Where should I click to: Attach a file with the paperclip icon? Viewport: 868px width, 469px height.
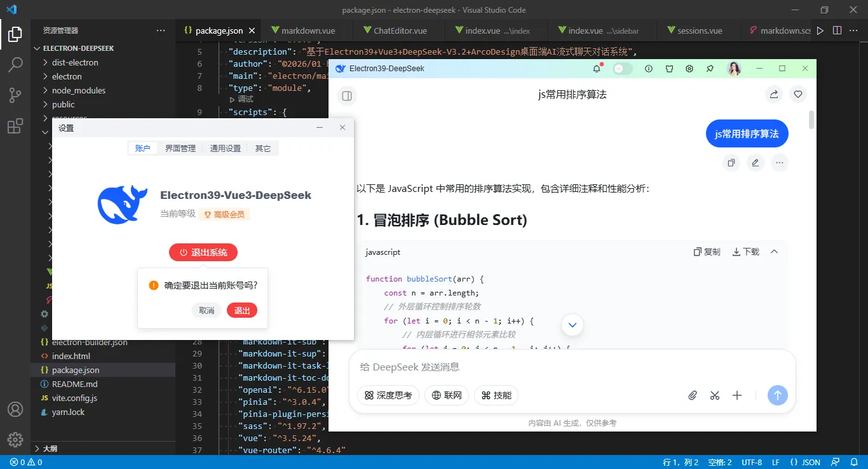[x=692, y=395]
